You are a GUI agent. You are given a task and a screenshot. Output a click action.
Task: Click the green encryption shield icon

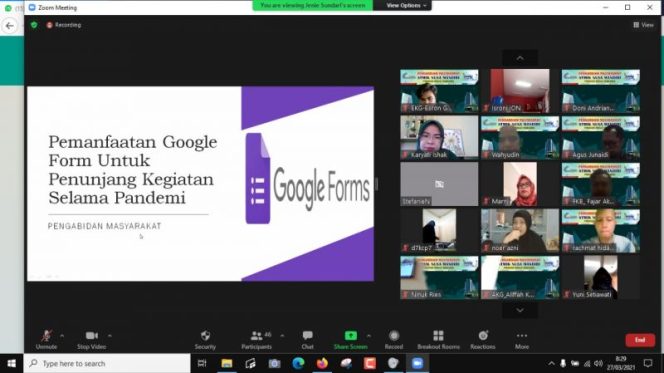pyautogui.click(x=34, y=25)
